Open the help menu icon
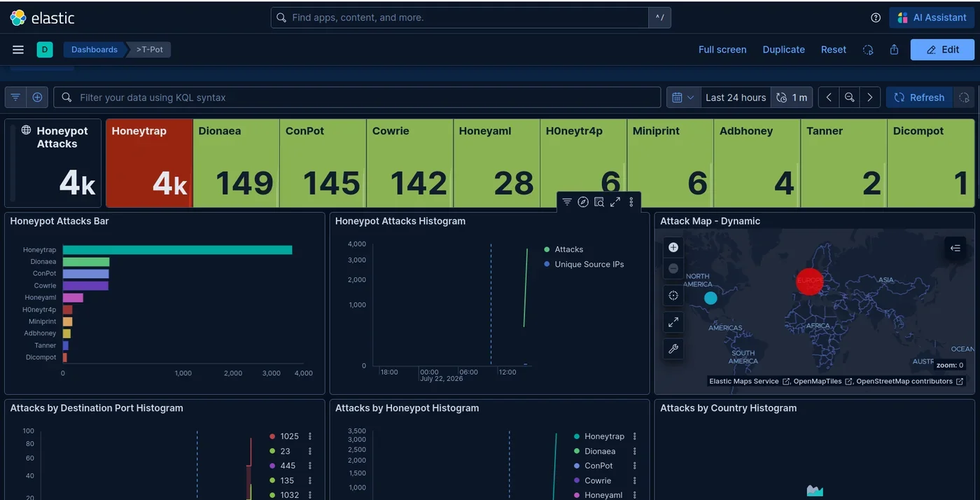Image resolution: width=980 pixels, height=500 pixels. pyautogui.click(x=876, y=18)
